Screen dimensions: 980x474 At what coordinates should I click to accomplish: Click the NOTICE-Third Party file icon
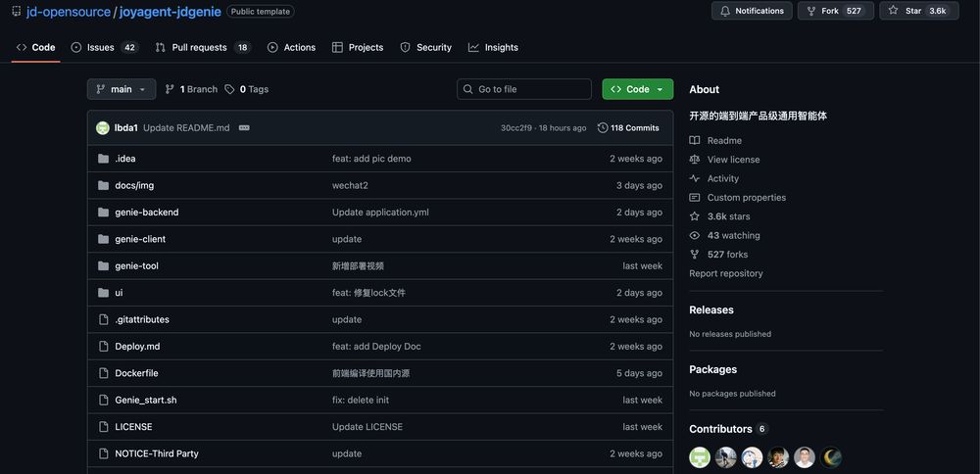104,454
